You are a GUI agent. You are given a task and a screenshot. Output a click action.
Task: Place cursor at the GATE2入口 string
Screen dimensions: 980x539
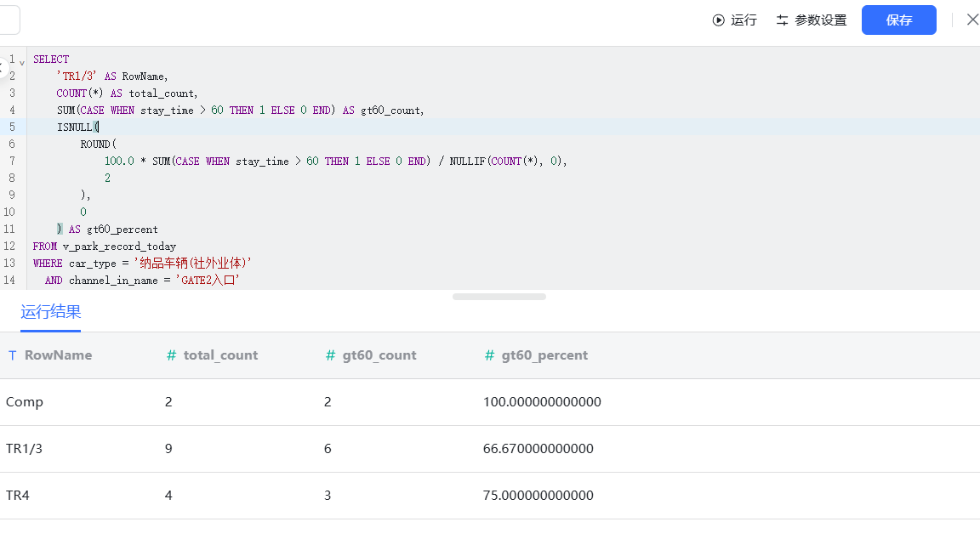208,280
